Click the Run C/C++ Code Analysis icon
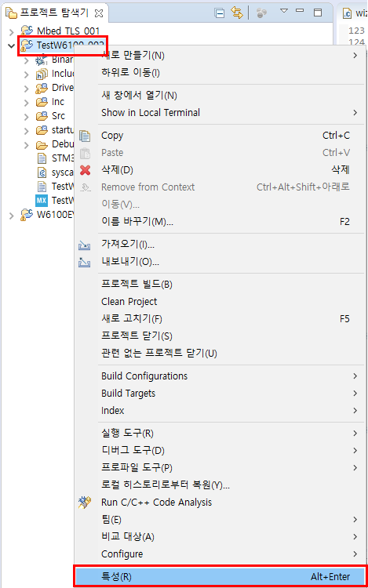368x588 pixels. [85, 503]
